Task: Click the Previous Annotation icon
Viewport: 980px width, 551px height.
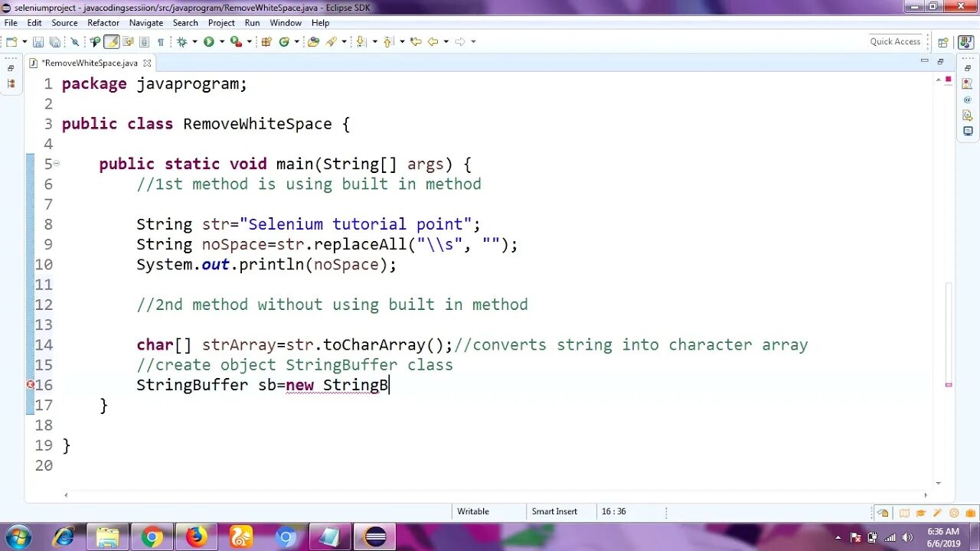Action: pos(388,41)
